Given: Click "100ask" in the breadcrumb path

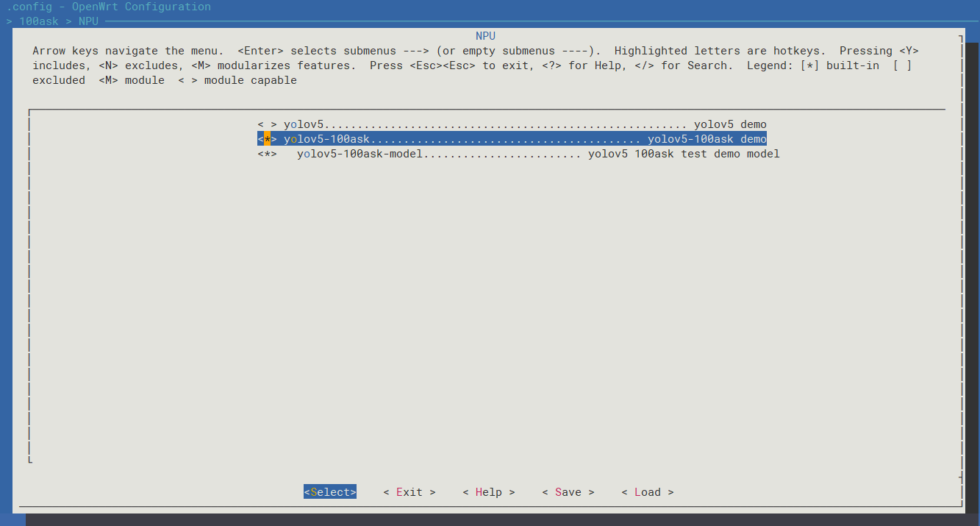Looking at the screenshot, I should tap(38, 21).
